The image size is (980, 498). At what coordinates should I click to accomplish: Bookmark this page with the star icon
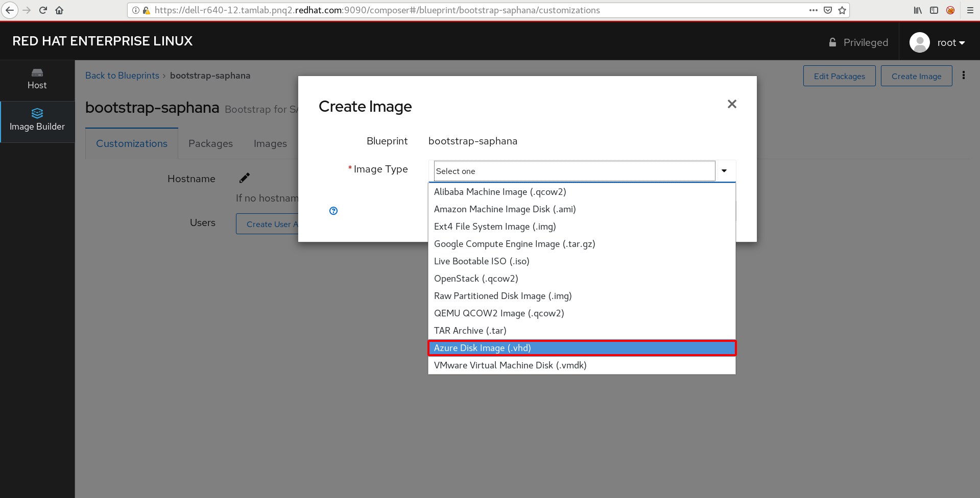842,10
